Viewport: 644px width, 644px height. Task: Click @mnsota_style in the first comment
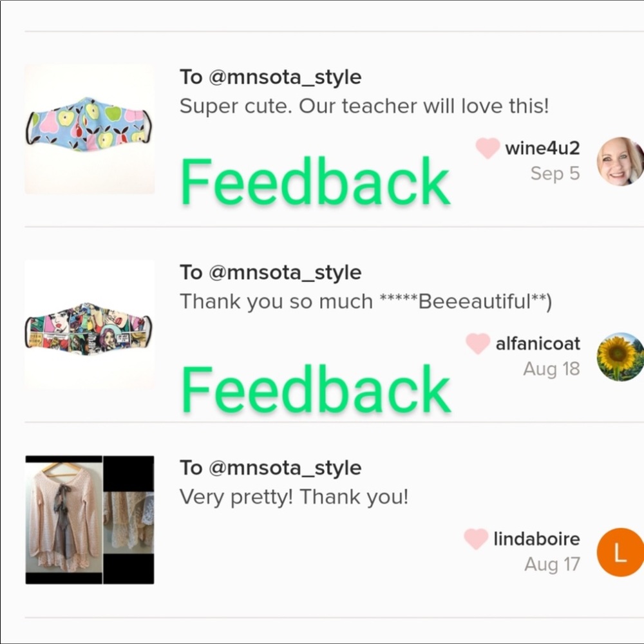(285, 77)
